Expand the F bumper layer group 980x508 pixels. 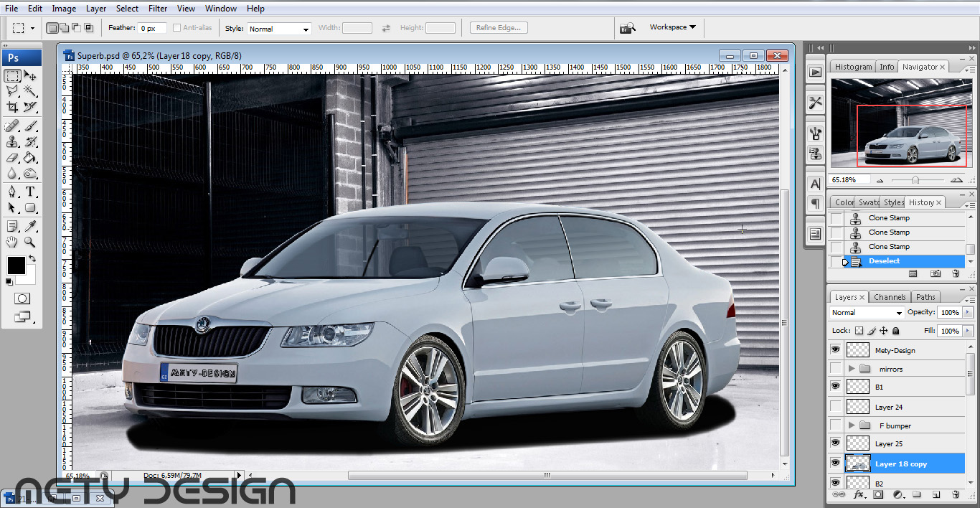click(x=852, y=425)
